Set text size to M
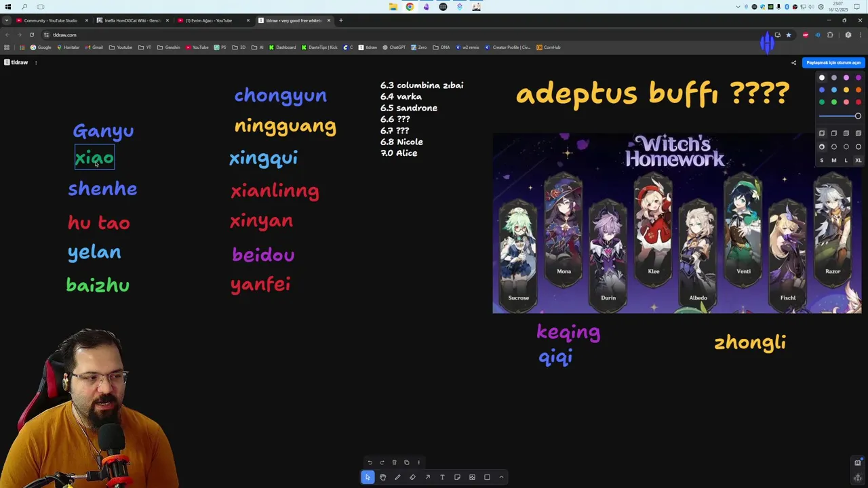Image resolution: width=868 pixels, height=488 pixels. [834, 161]
